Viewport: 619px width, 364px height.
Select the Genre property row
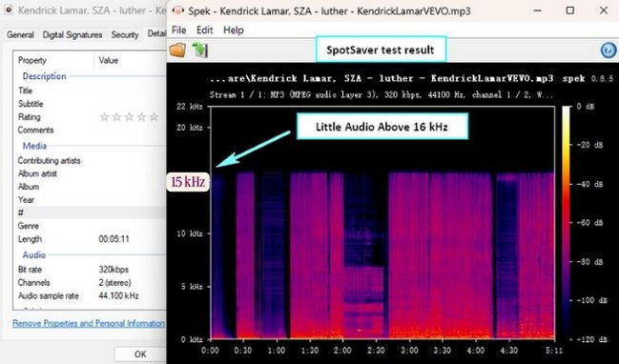(90, 226)
